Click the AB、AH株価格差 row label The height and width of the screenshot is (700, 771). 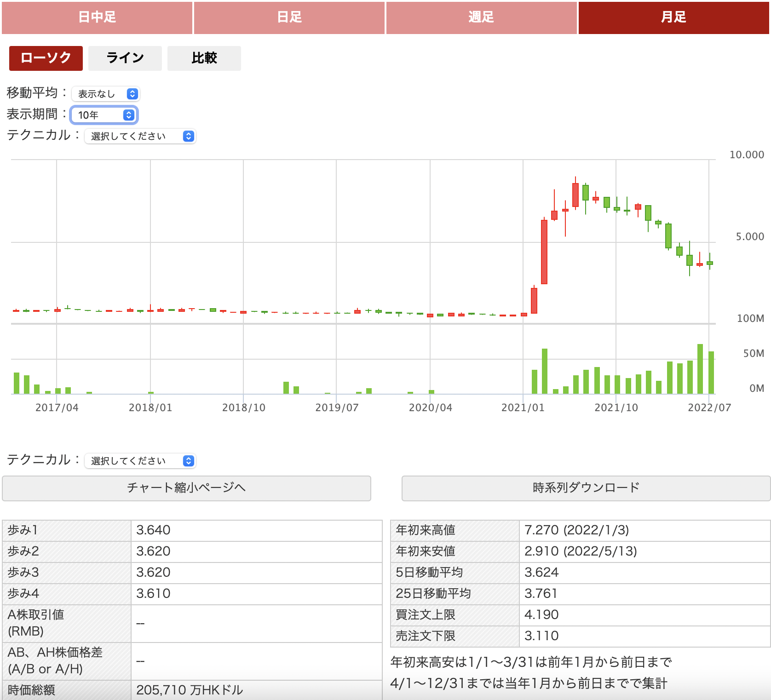[55, 661]
